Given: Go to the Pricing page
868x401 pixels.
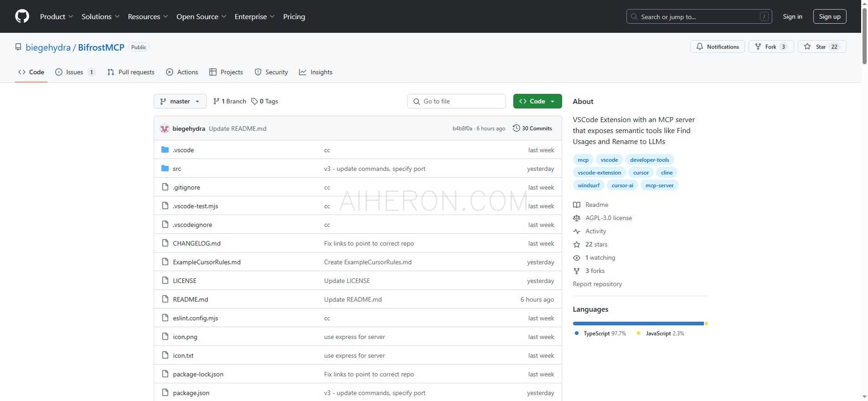Looking at the screenshot, I should point(294,16).
